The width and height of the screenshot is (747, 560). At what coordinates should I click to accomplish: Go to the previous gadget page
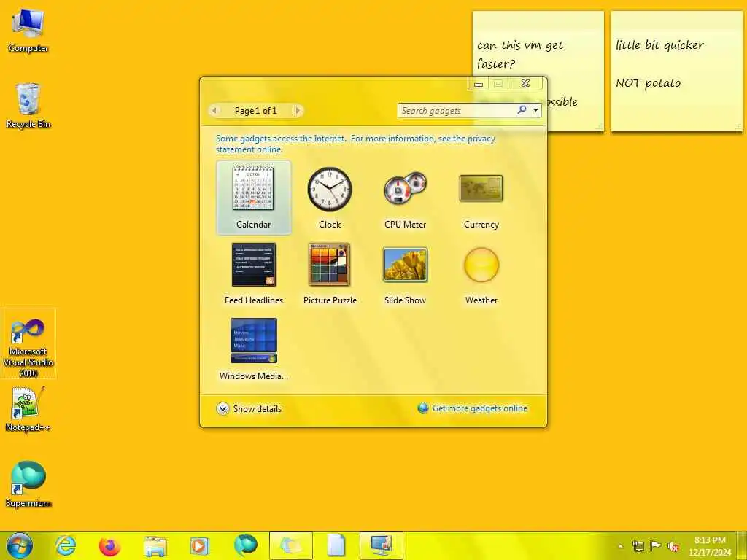coord(214,111)
